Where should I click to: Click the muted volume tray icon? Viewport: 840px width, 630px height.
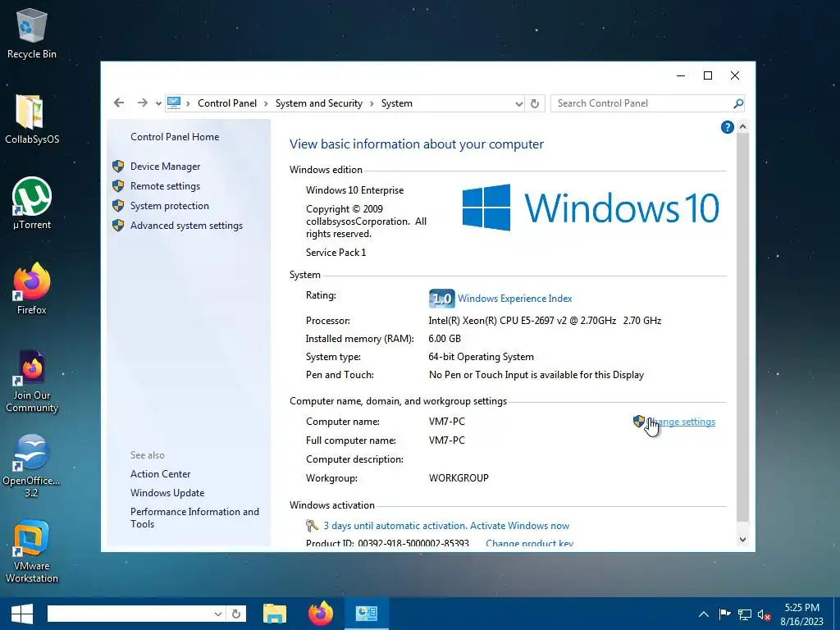click(x=765, y=614)
